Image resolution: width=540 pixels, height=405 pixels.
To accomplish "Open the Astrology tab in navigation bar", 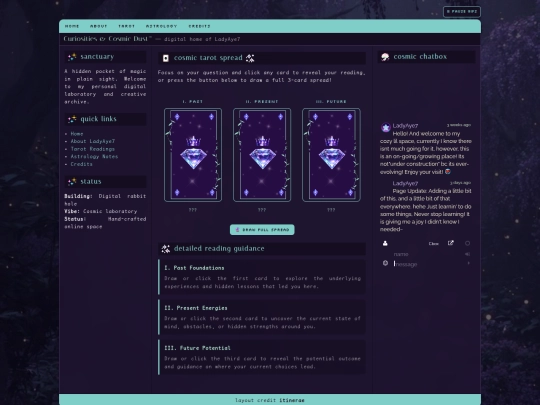I will pyautogui.click(x=161, y=26).
